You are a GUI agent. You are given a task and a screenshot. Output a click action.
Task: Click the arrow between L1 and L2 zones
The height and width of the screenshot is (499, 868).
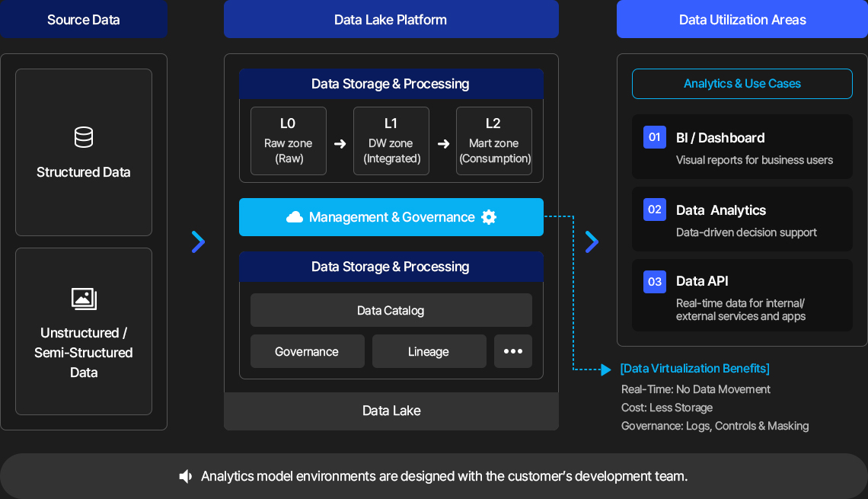pyautogui.click(x=443, y=144)
